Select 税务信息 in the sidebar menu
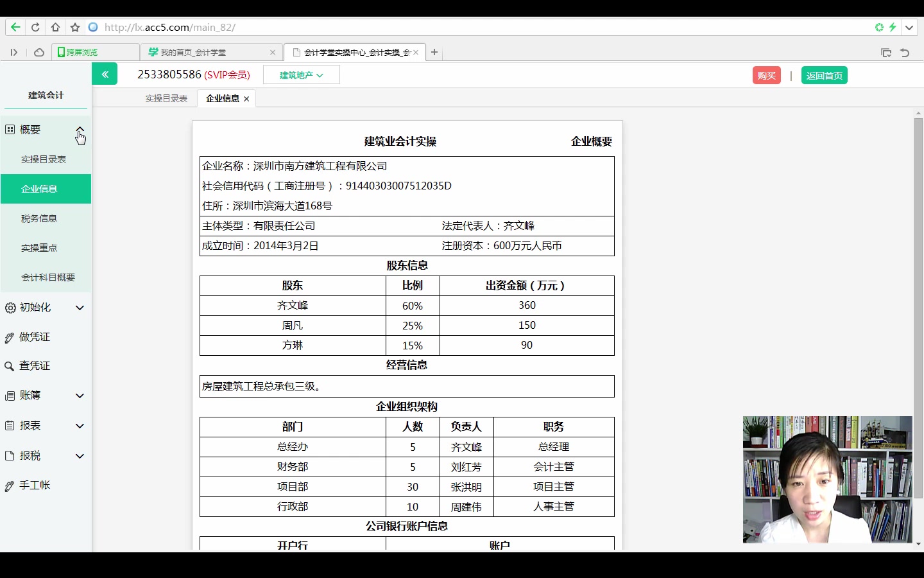 (x=39, y=218)
